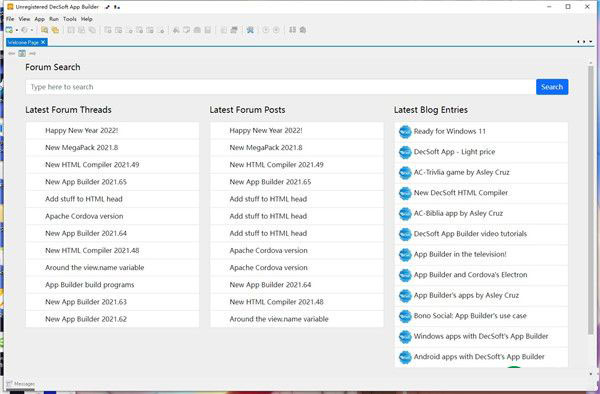
Task: Open the App menu
Action: pyautogui.click(x=39, y=19)
